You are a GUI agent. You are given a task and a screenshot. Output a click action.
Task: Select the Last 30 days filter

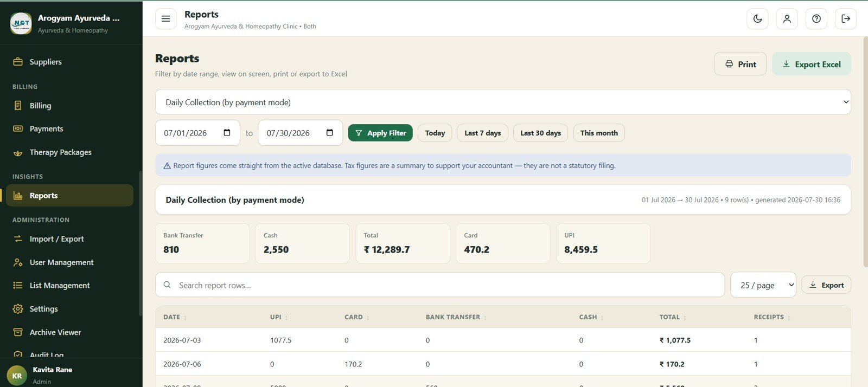[540, 133]
